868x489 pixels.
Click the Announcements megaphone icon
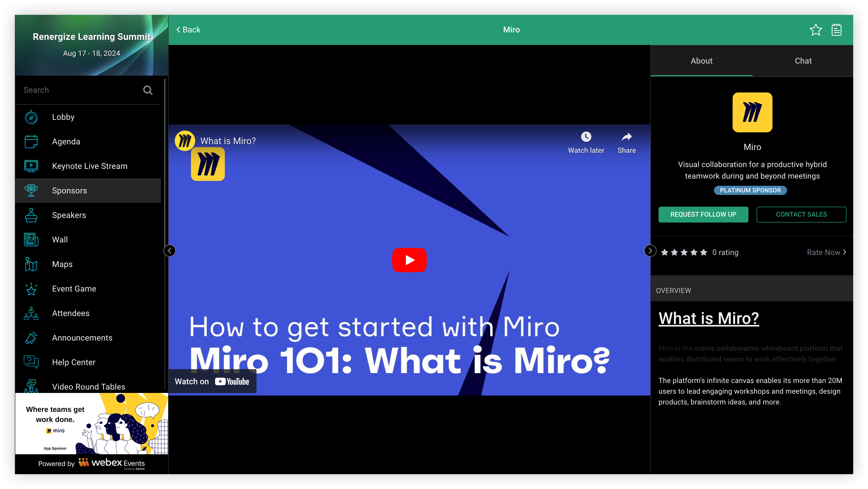pyautogui.click(x=31, y=338)
